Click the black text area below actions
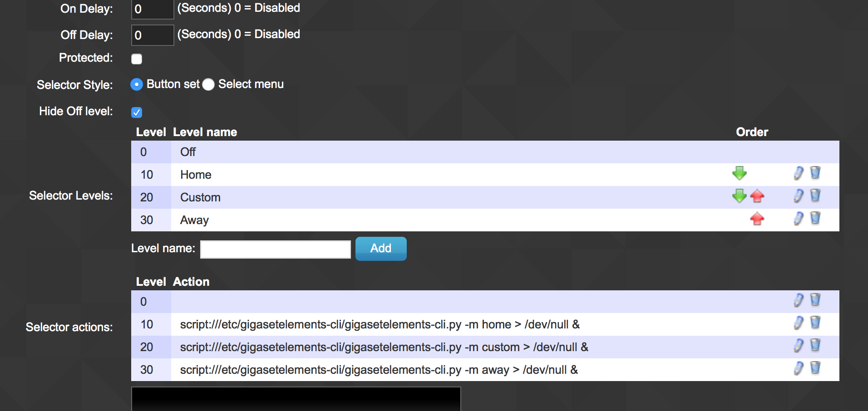868x411 pixels. tap(296, 399)
